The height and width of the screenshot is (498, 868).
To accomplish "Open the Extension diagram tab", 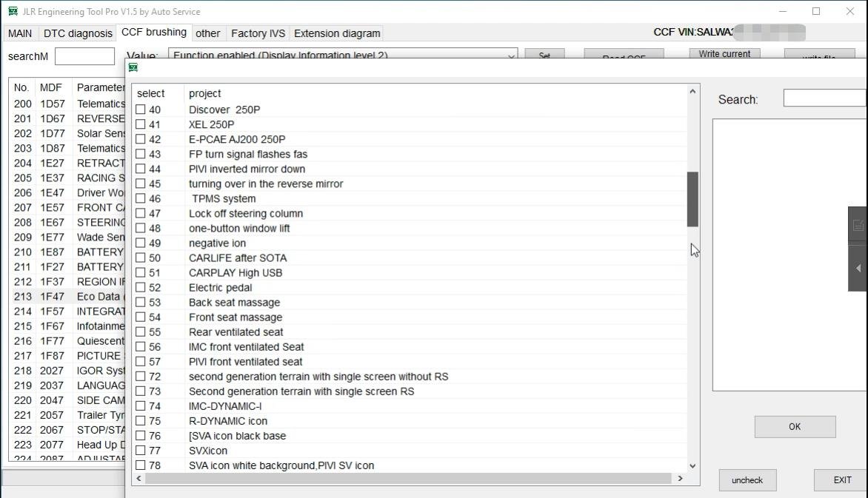I will 337,33.
